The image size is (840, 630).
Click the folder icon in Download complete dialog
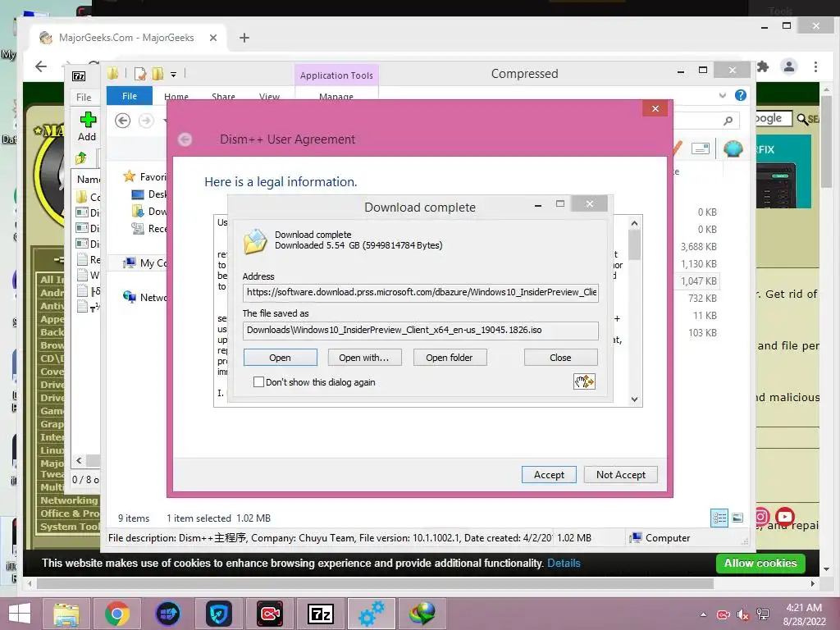[255, 241]
